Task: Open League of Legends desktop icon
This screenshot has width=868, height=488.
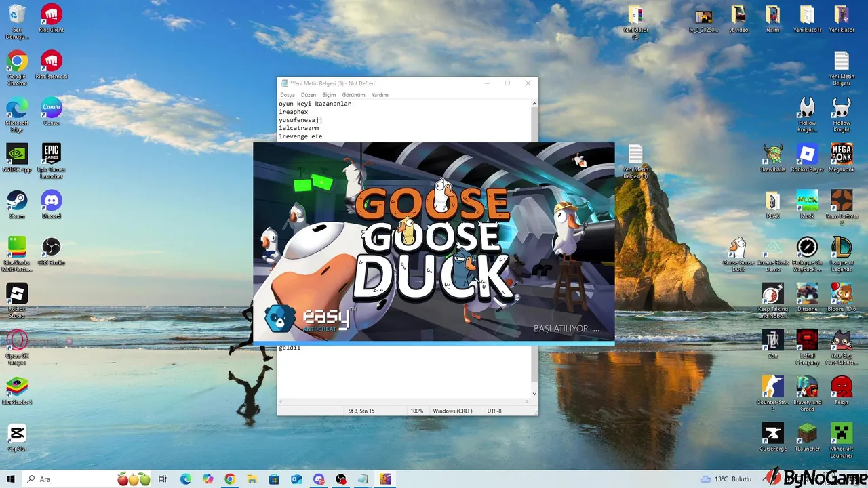Action: tap(842, 254)
